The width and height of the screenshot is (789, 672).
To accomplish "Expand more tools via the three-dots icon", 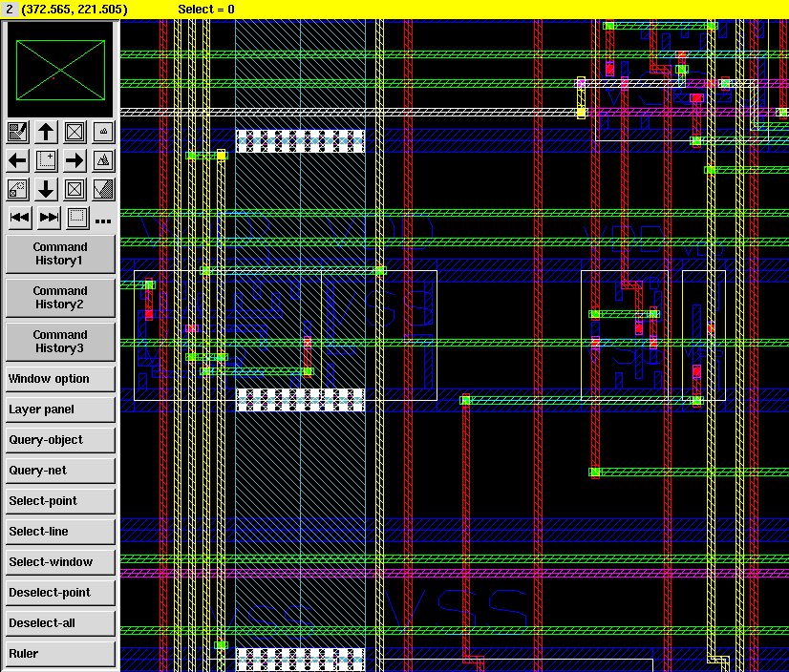I will [103, 220].
